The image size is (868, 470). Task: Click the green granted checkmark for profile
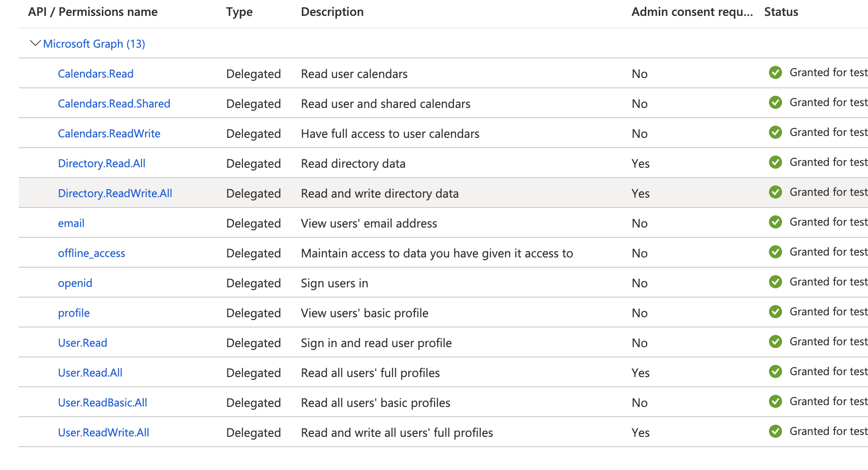776,312
